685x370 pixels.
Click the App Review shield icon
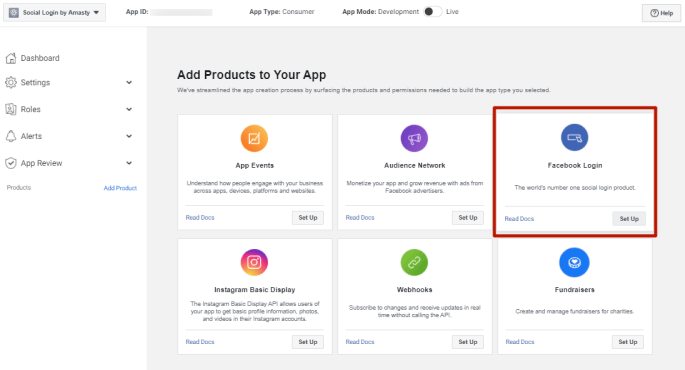tap(11, 163)
